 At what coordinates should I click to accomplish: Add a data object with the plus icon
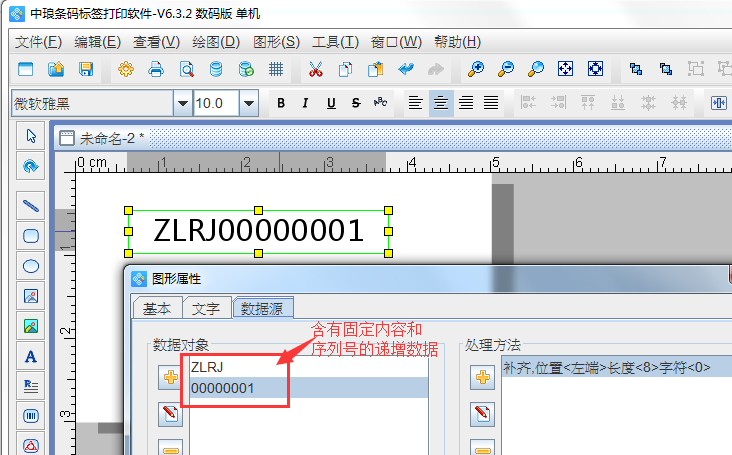tap(170, 377)
